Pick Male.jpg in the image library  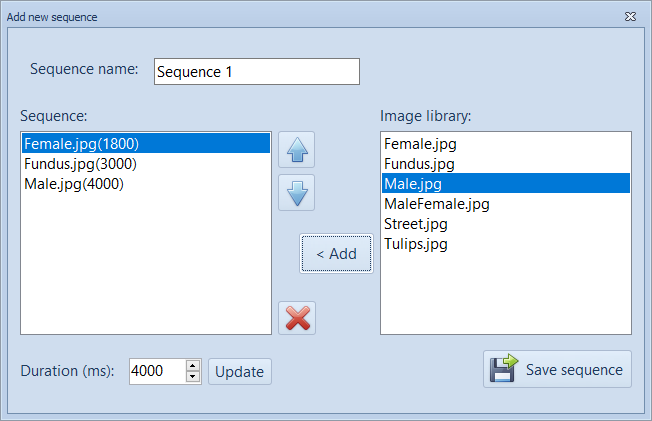(413, 183)
